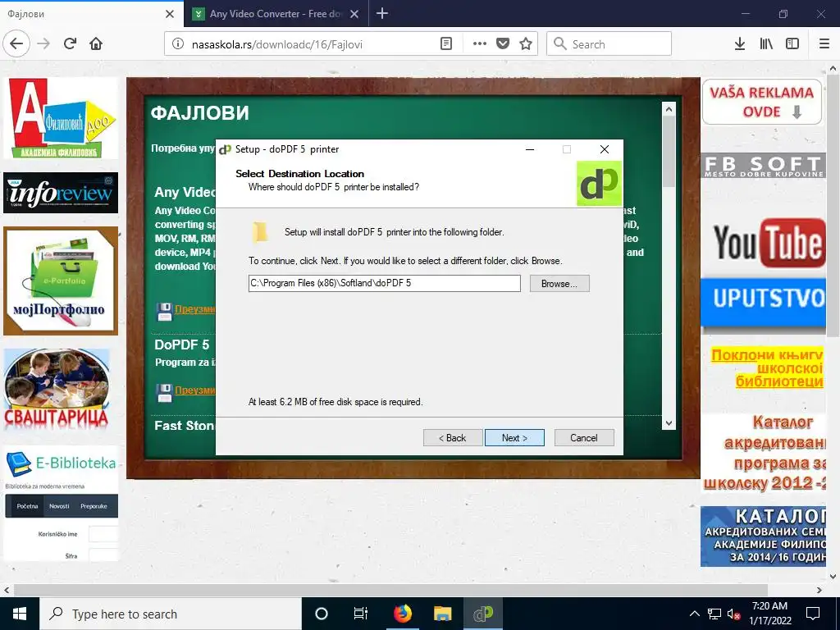Open the FB Soft banner

764,166
